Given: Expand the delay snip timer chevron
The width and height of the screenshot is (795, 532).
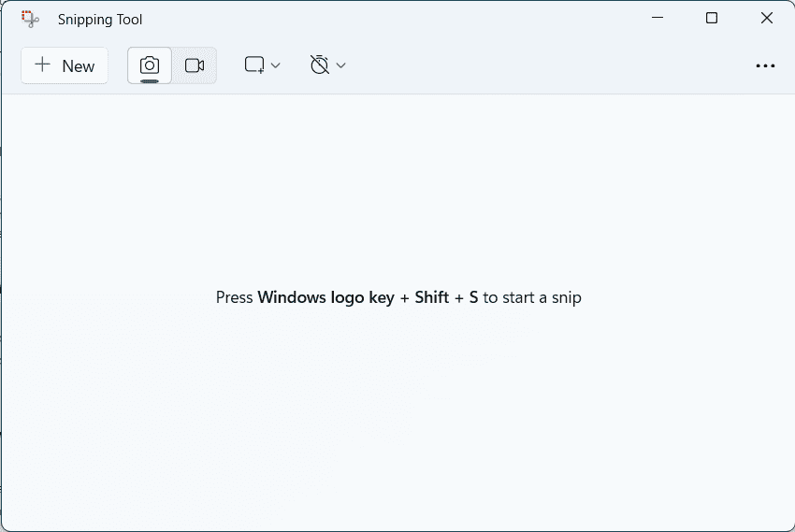Looking at the screenshot, I should tap(341, 65).
